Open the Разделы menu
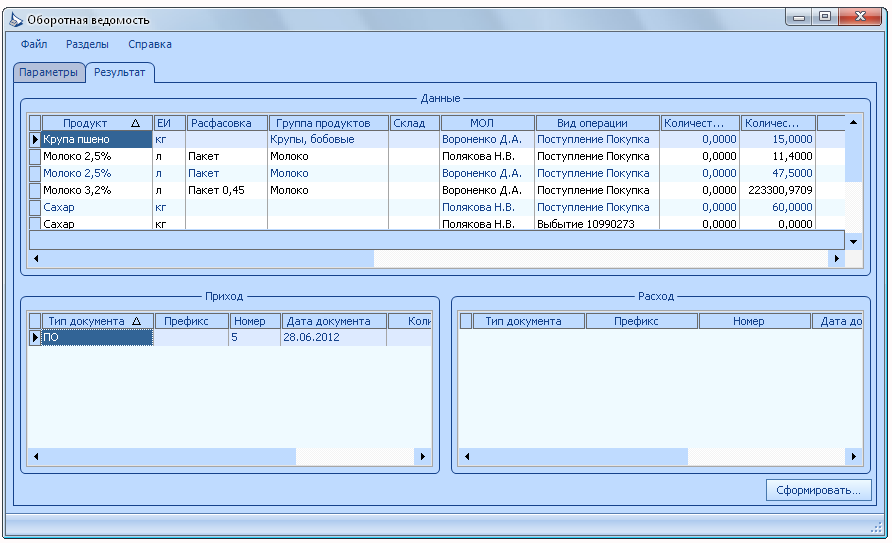The height and width of the screenshot is (543, 892). [x=87, y=44]
